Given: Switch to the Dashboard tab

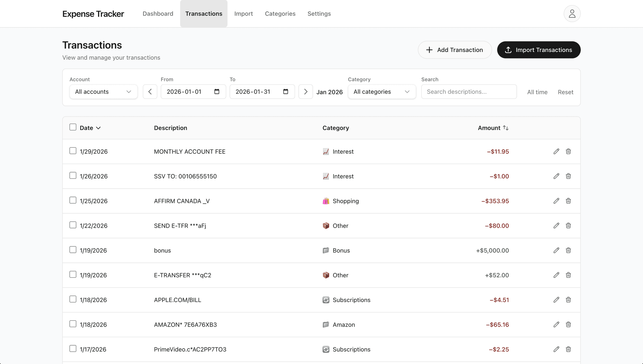Looking at the screenshot, I should [x=158, y=13].
